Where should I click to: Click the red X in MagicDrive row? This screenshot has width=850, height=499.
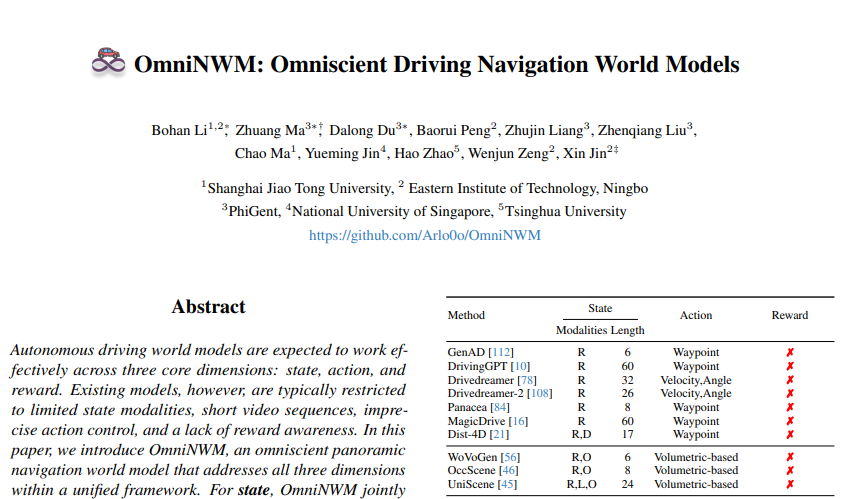pyautogui.click(x=789, y=420)
